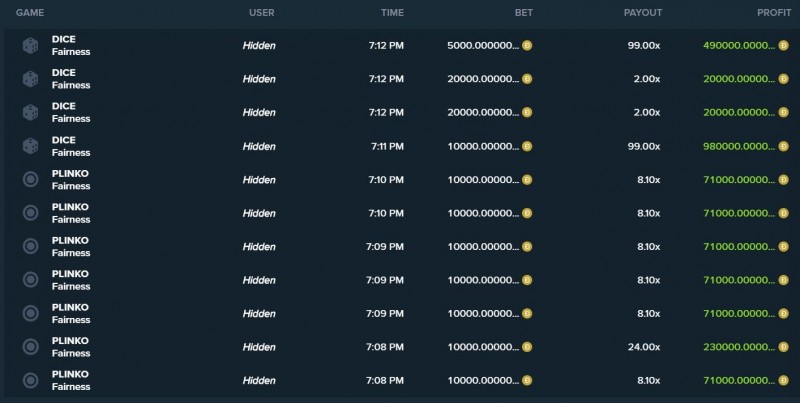Click bet coin icon in 7:11 PM row
Screen dimensions: 800x403
[527, 146]
